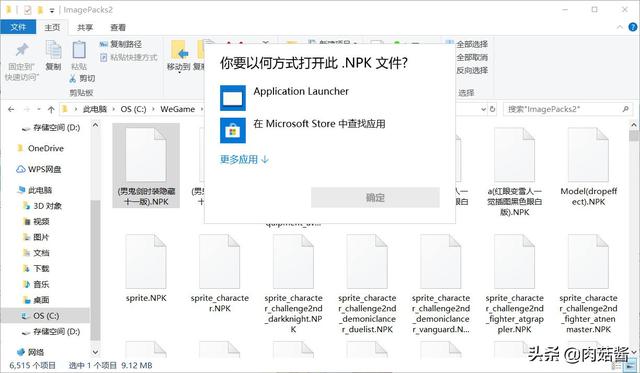Click the 移动到 folder icon
The height and width of the screenshot is (373, 640).
pyautogui.click(x=179, y=50)
